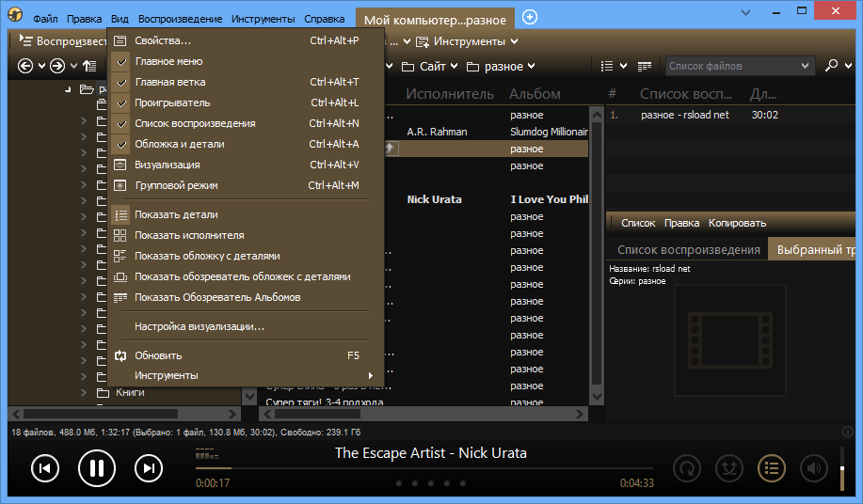Expand the разное breadcrumb dropdown arrow
The width and height of the screenshot is (863, 504).
pos(531,66)
